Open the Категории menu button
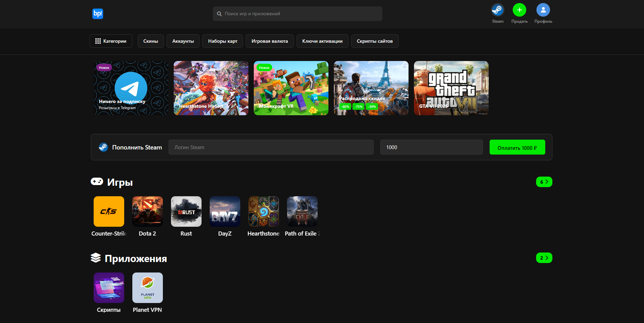Viewport: 644px width, 323px height. (x=111, y=41)
